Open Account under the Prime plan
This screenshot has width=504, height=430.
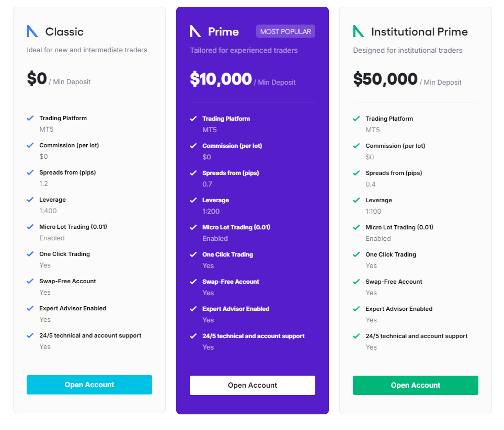tap(253, 386)
